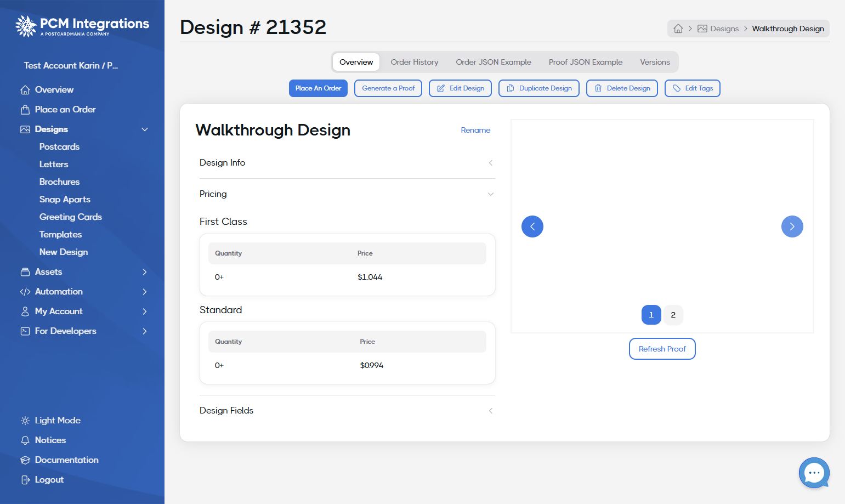
Task: Select proof page 1
Action: point(651,315)
